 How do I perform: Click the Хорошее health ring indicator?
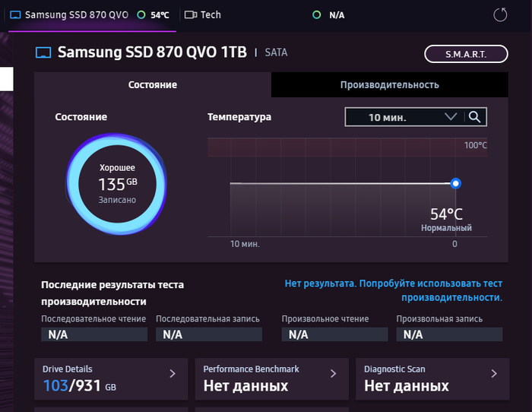117,184
